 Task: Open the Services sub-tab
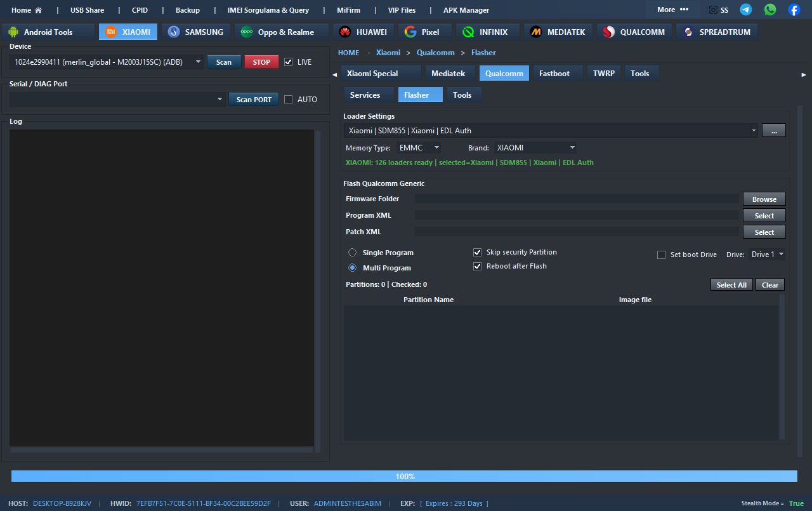coord(365,95)
